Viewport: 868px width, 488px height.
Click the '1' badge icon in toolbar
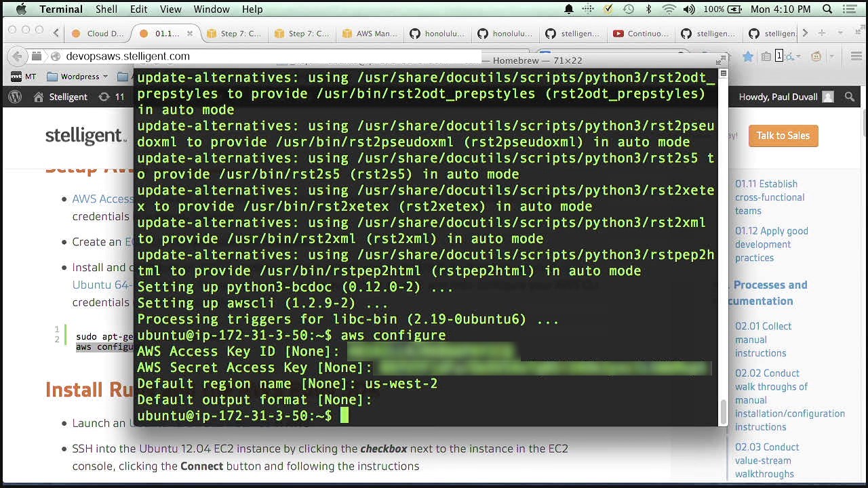(x=779, y=56)
